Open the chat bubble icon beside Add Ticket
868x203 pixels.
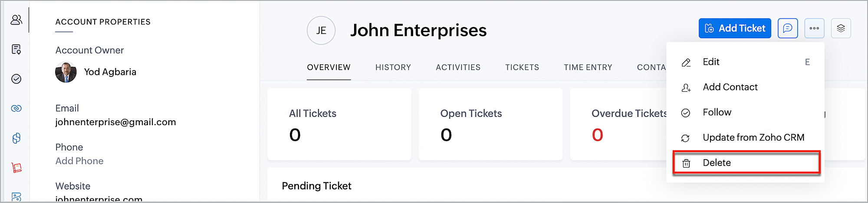(788, 29)
